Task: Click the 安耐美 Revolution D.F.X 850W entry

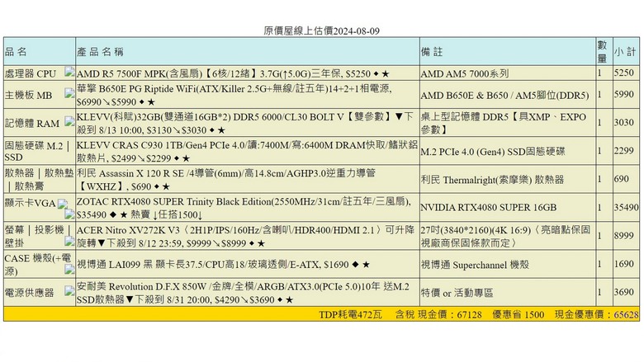Action: tap(247, 292)
